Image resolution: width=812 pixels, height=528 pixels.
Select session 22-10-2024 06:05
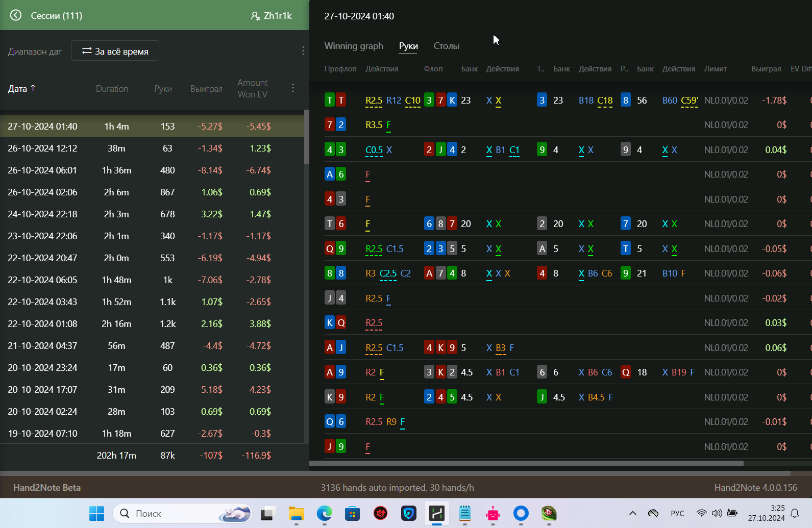coord(152,280)
